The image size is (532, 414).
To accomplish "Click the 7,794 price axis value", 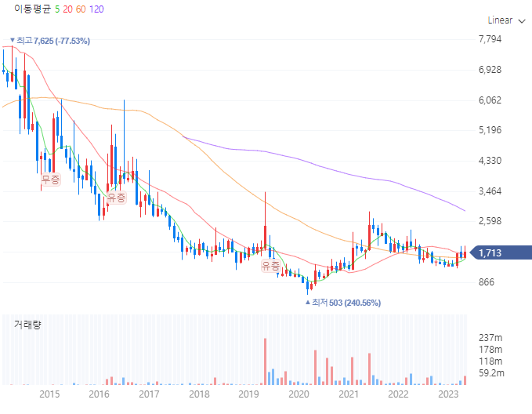I will pyautogui.click(x=490, y=39).
